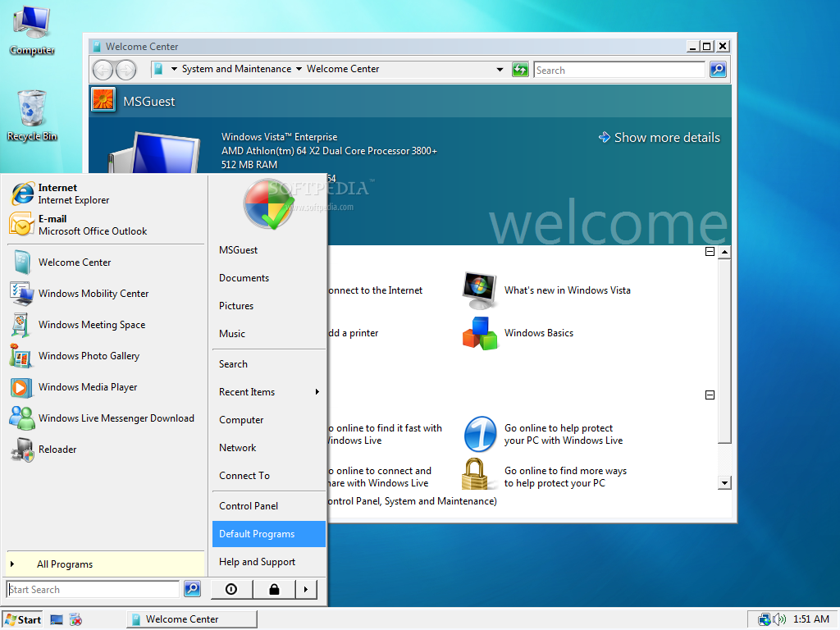Open Control Panel from Start menu

(x=269, y=506)
